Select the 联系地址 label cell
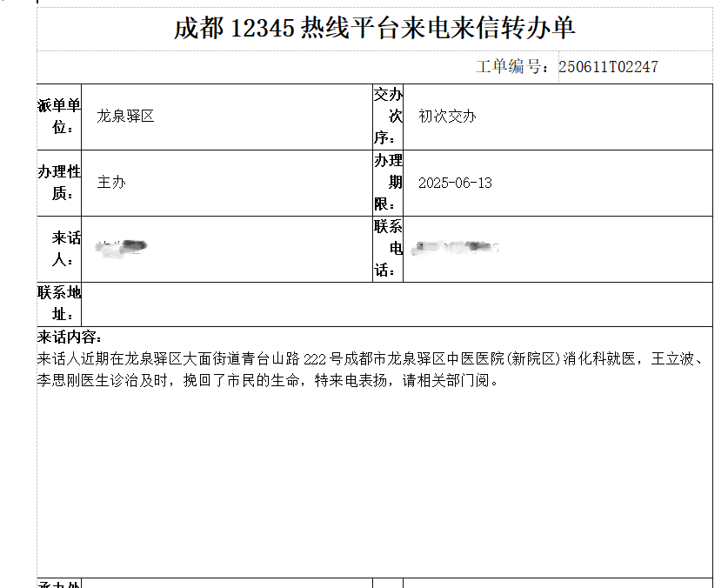 59,304
